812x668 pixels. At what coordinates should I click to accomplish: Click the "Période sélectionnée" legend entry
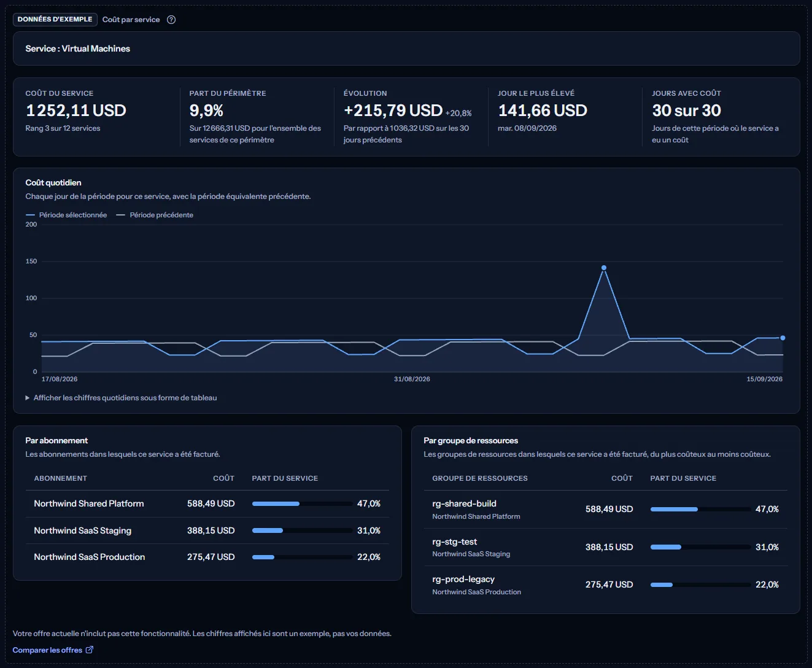click(x=66, y=215)
